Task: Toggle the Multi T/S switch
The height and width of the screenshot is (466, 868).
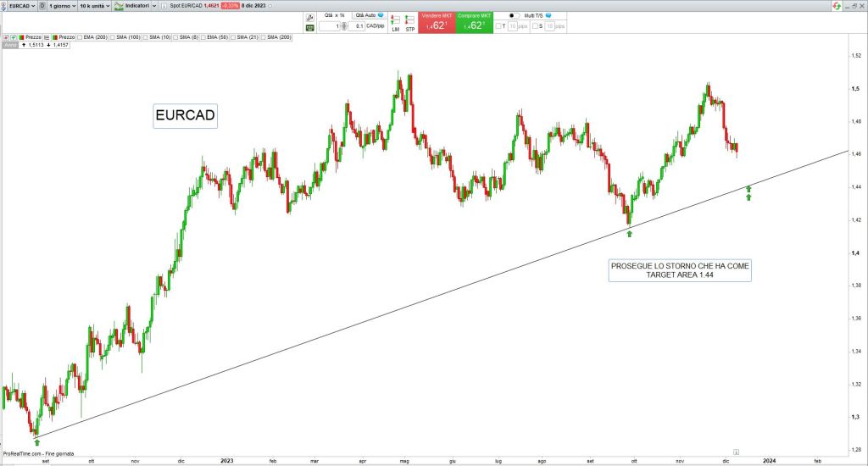Action: 514,16
